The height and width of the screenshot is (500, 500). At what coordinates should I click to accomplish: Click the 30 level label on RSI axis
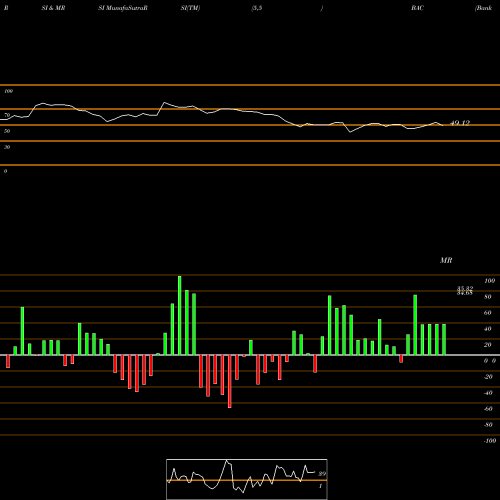[x=7, y=147]
